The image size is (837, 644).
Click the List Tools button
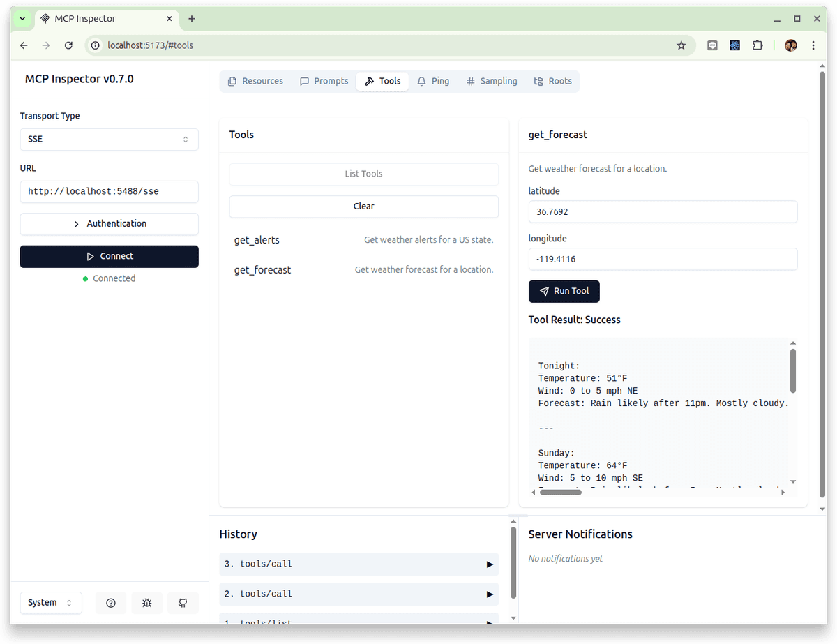click(x=363, y=174)
